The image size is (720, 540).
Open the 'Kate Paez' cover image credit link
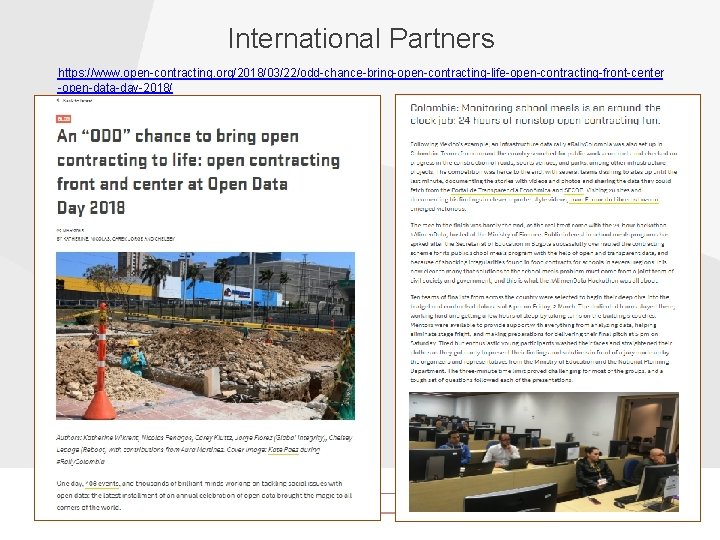[x=283, y=450]
